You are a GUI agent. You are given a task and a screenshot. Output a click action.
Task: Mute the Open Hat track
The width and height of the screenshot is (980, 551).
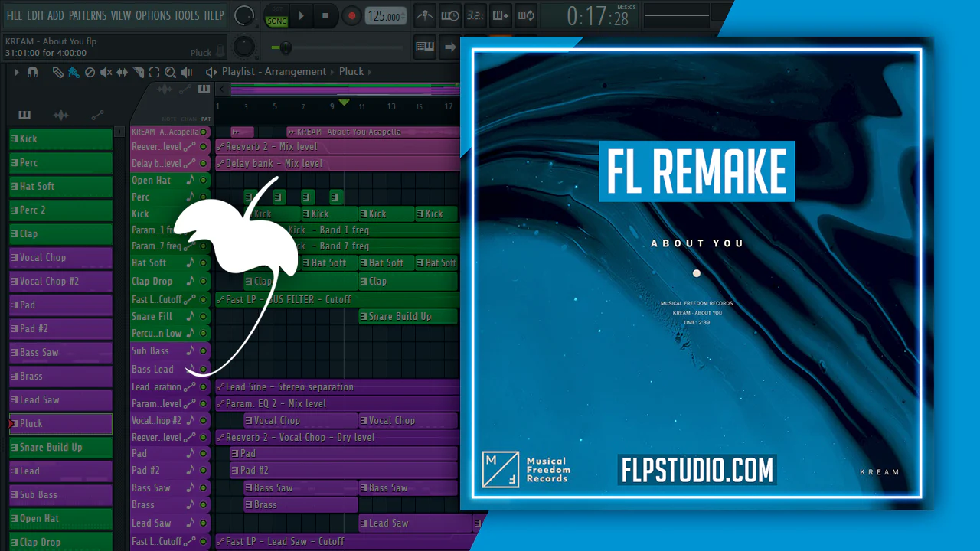(204, 181)
